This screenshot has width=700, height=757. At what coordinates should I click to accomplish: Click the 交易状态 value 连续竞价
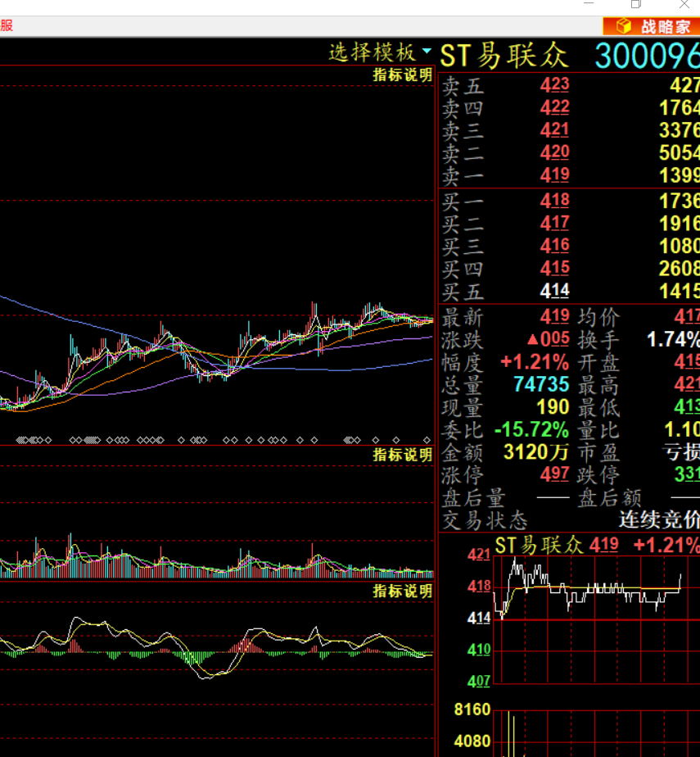pyautogui.click(x=660, y=520)
